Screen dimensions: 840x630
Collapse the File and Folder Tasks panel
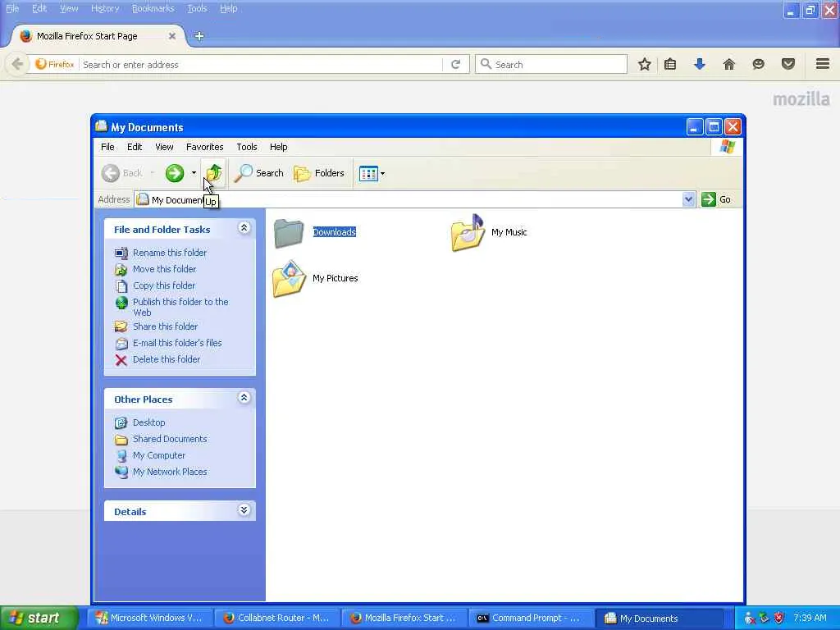(x=244, y=228)
